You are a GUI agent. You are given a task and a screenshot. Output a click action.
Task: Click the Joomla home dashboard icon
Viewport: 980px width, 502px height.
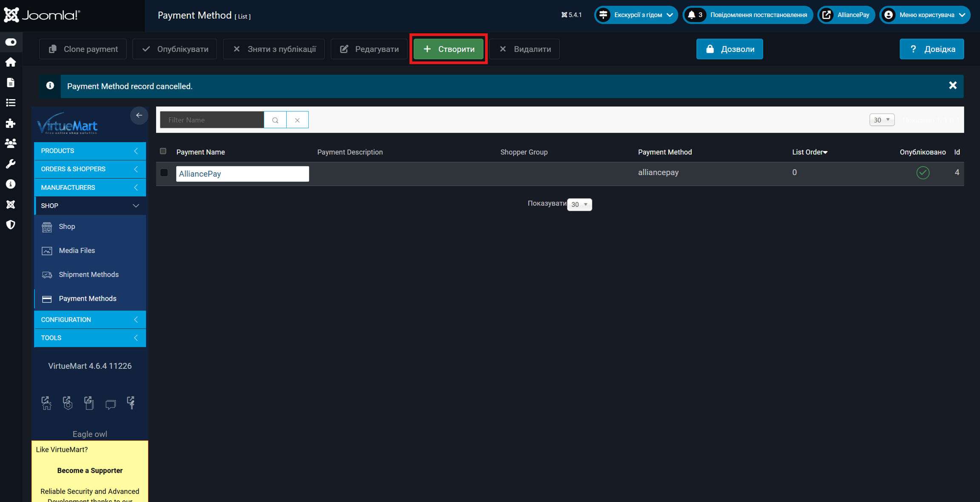pos(11,62)
